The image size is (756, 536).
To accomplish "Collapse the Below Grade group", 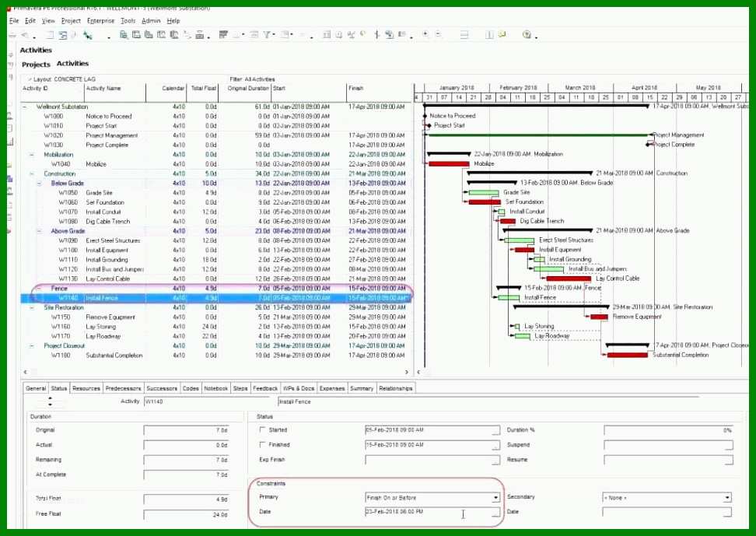I will click(40, 184).
